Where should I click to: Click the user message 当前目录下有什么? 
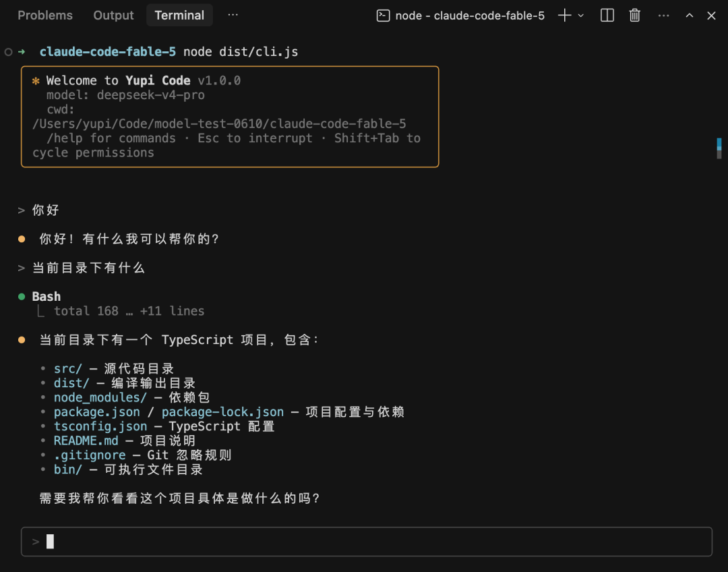coord(88,268)
